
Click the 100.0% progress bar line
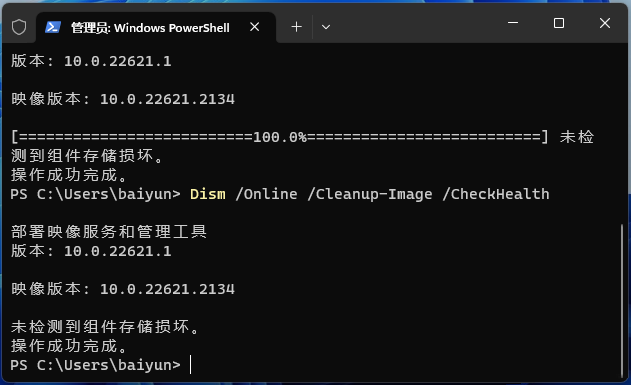point(279,137)
